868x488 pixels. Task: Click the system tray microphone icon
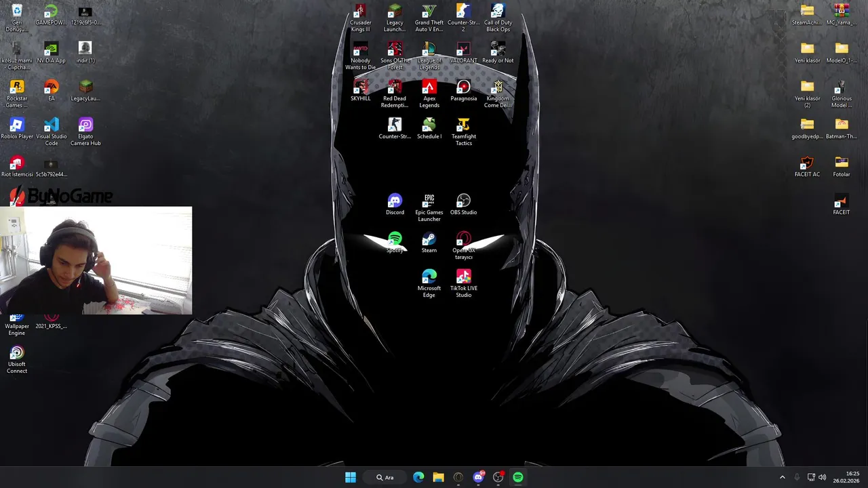[797, 477]
